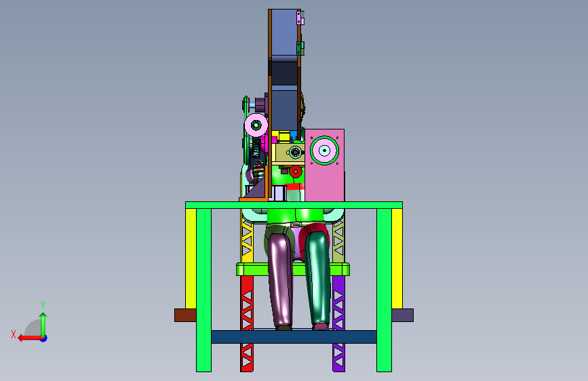
Task: Click the red X axis arrow of the triad
Action: [29, 338]
